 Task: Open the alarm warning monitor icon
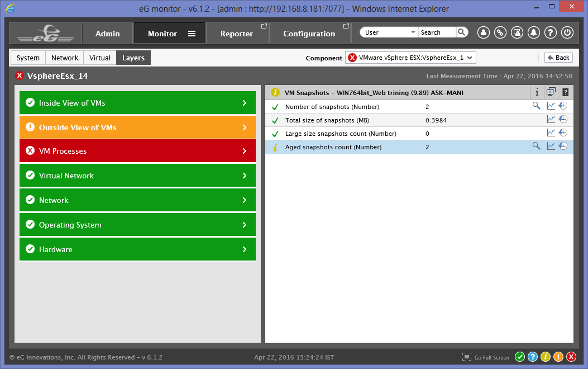[517, 32]
